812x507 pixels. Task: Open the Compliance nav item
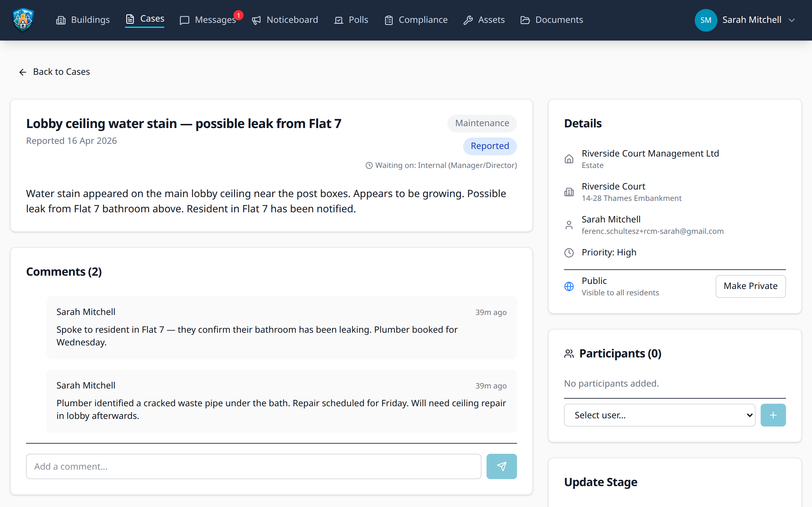pos(416,20)
